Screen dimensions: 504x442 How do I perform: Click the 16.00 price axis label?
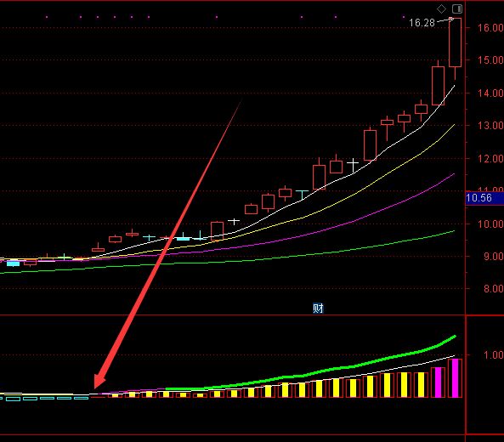point(490,28)
